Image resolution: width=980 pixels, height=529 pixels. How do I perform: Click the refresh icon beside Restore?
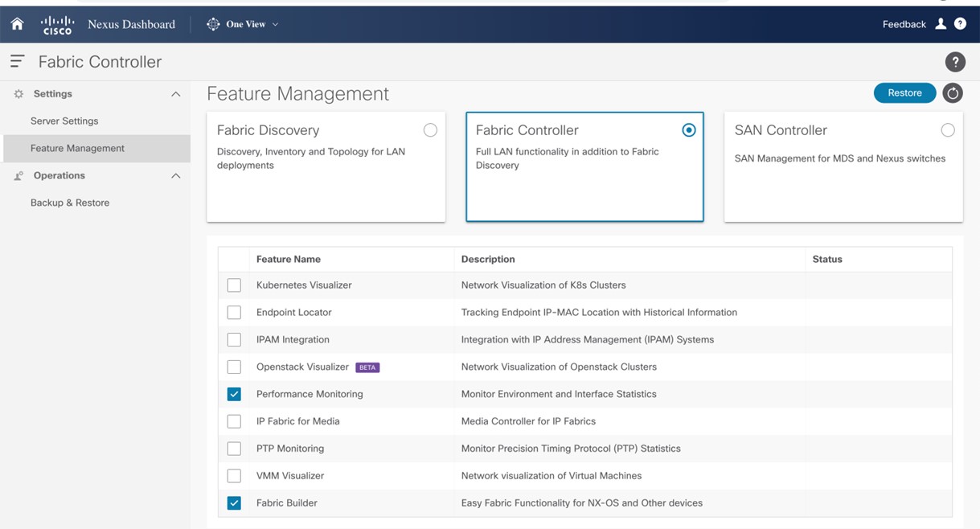953,93
